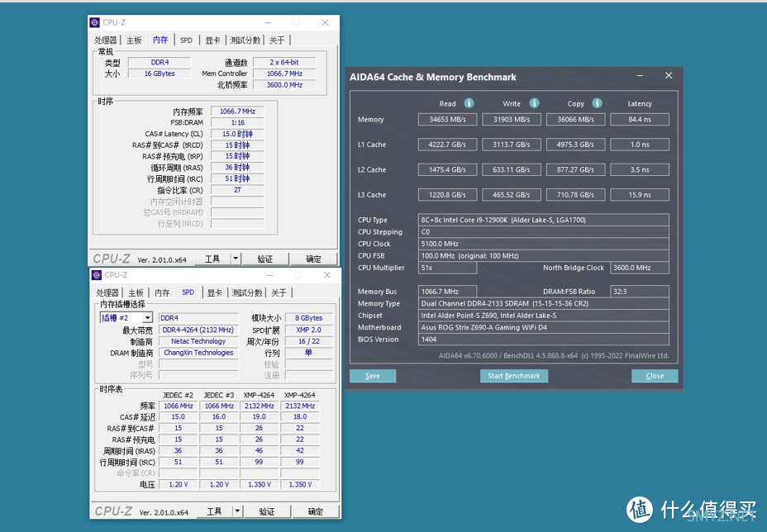Close AIDA64 window using title bar X

669,76
